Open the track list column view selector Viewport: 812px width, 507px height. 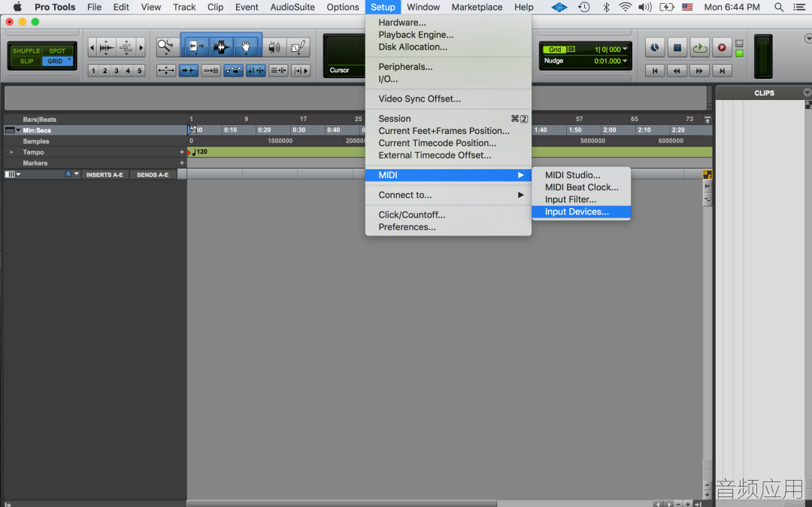pos(13,175)
